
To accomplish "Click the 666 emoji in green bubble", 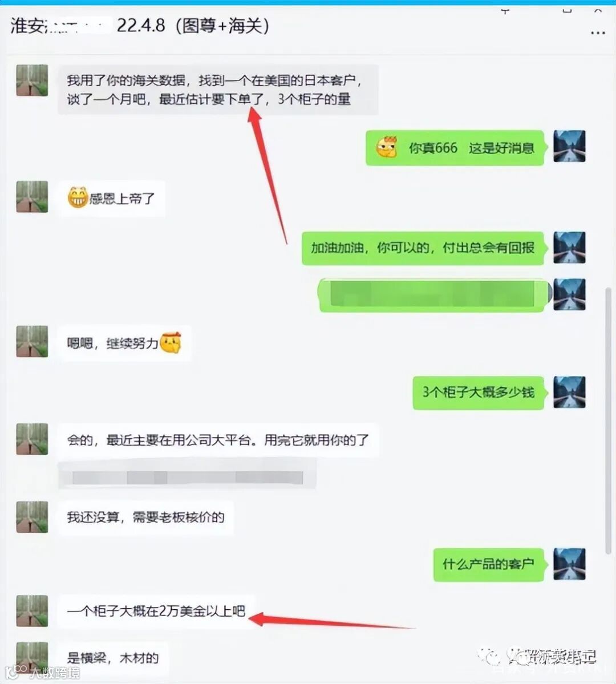I will point(387,147).
